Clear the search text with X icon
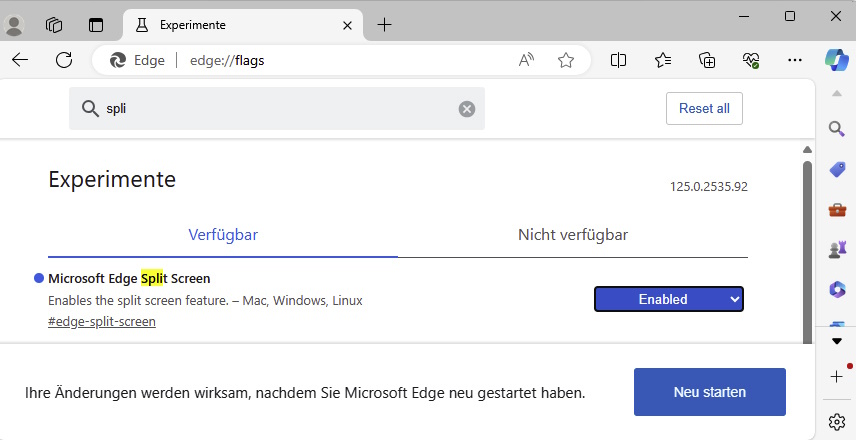856x440 pixels. pos(467,109)
